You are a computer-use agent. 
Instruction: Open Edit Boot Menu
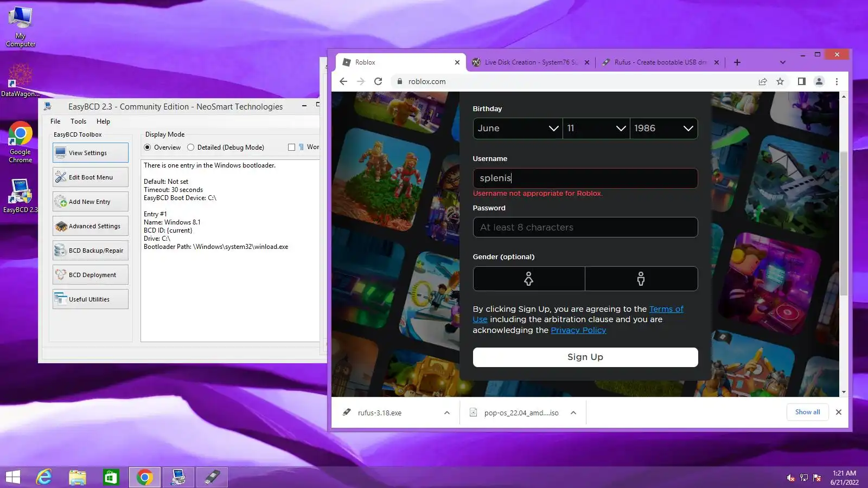tap(91, 177)
